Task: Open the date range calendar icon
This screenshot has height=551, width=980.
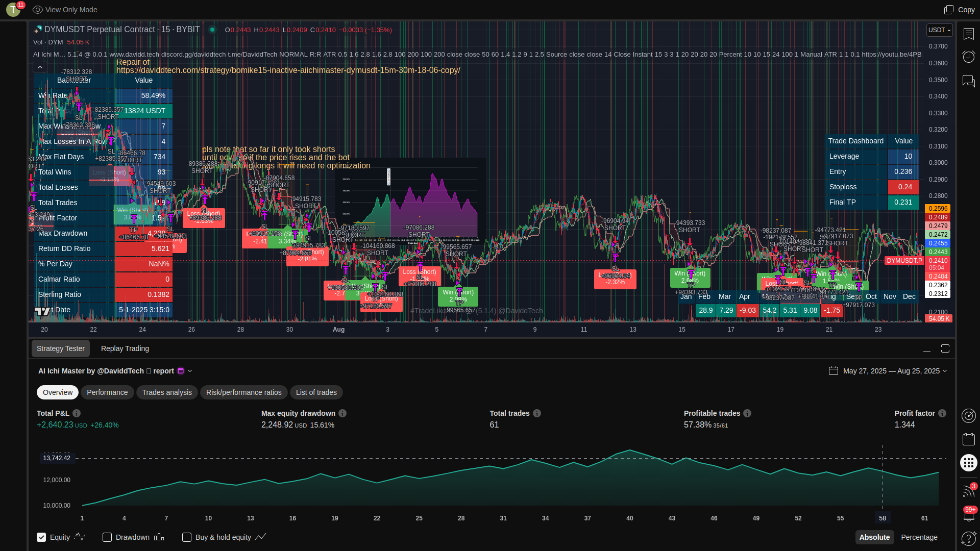Action: (x=834, y=371)
